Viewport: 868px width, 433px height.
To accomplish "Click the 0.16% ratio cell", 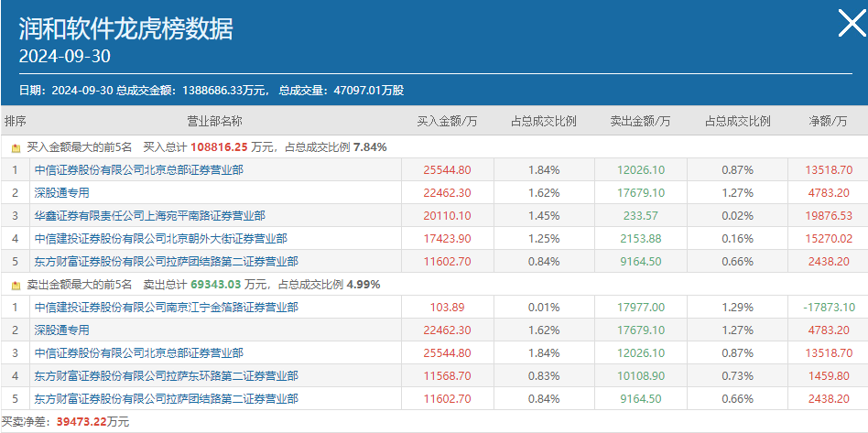I will click(737, 239).
